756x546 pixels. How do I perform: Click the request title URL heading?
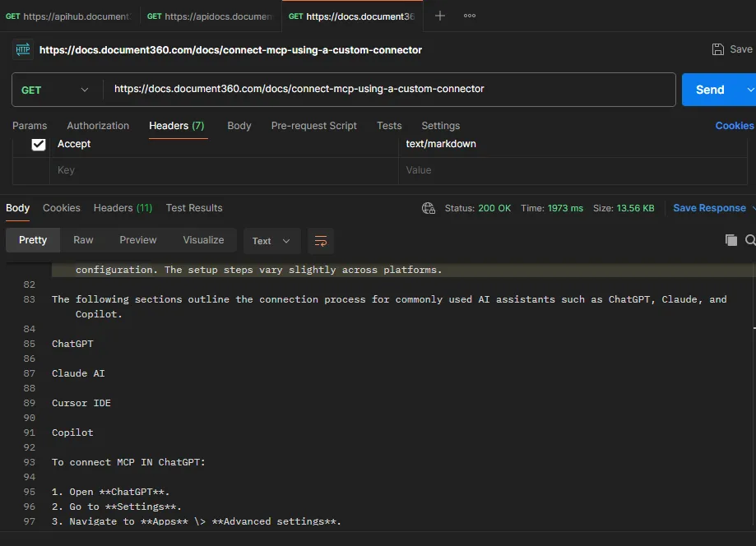coord(230,50)
